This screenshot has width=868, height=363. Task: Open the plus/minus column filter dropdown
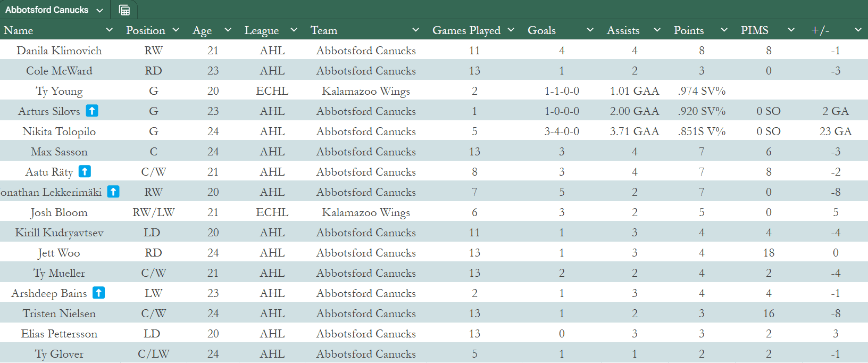(x=858, y=30)
